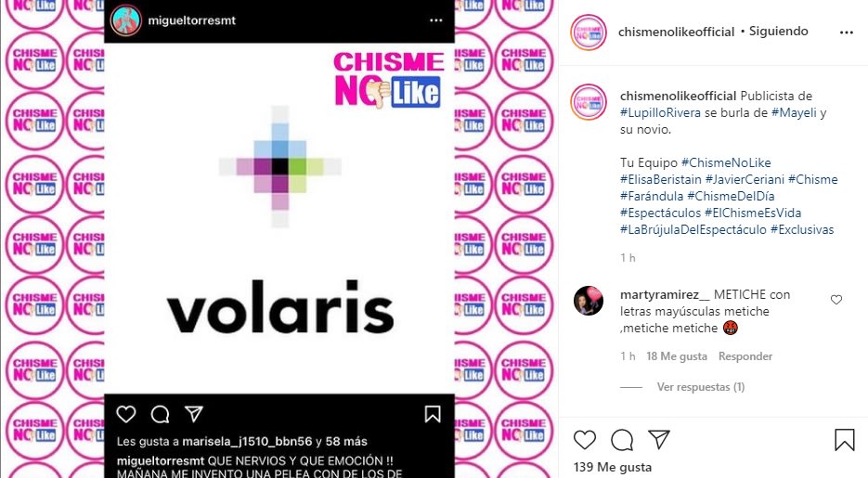Click the volaris logo post image
The height and width of the screenshot is (478, 868).
279,218
